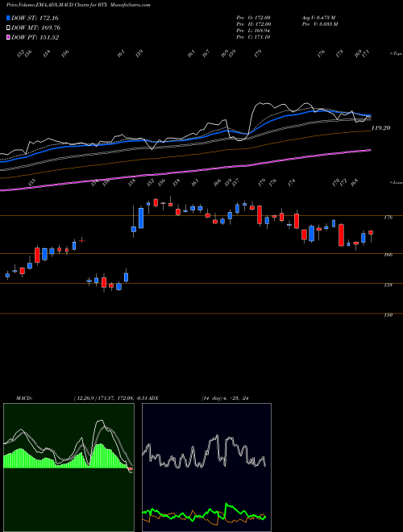Click the 'Pre O: 172.00' open value
The image size is (403, 532).
point(253,17)
